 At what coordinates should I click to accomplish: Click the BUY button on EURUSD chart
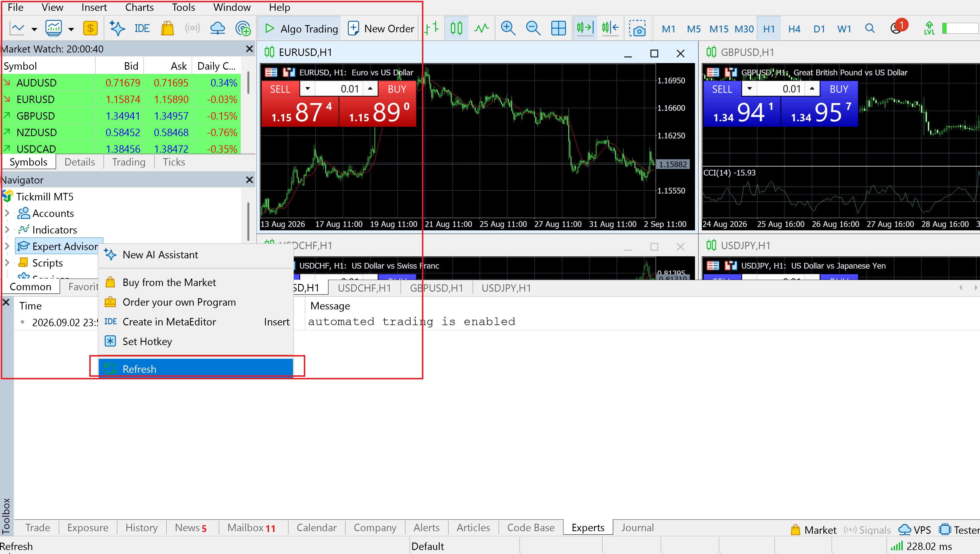pos(397,89)
